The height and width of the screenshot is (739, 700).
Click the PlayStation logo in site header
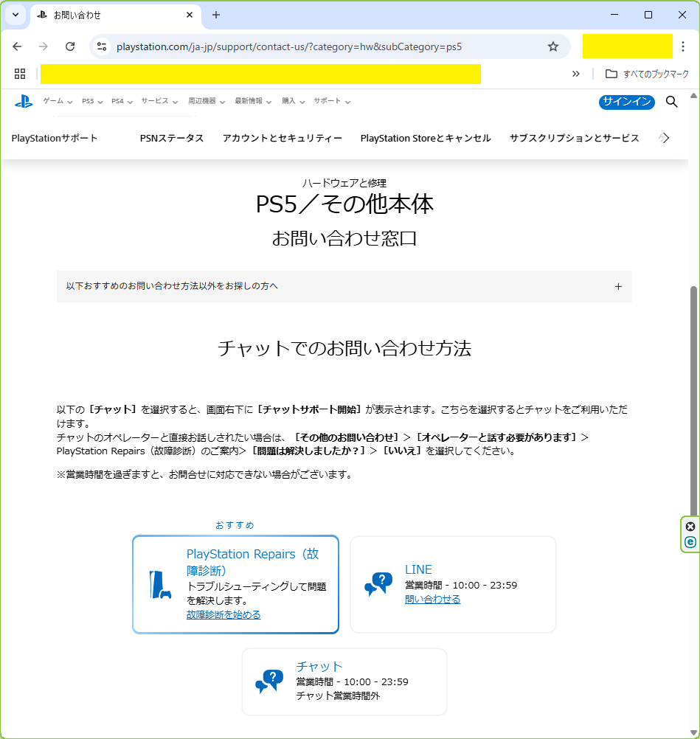[x=24, y=102]
